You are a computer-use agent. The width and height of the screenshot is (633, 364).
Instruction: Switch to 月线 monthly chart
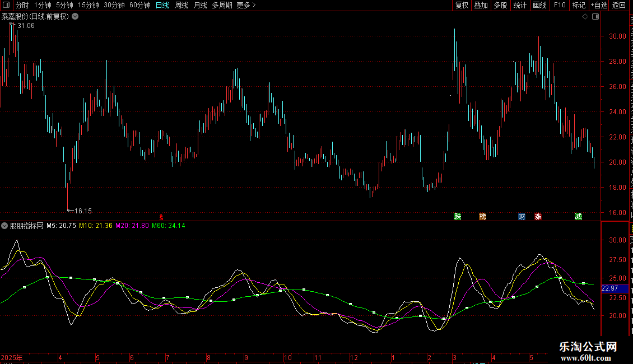coord(200,5)
